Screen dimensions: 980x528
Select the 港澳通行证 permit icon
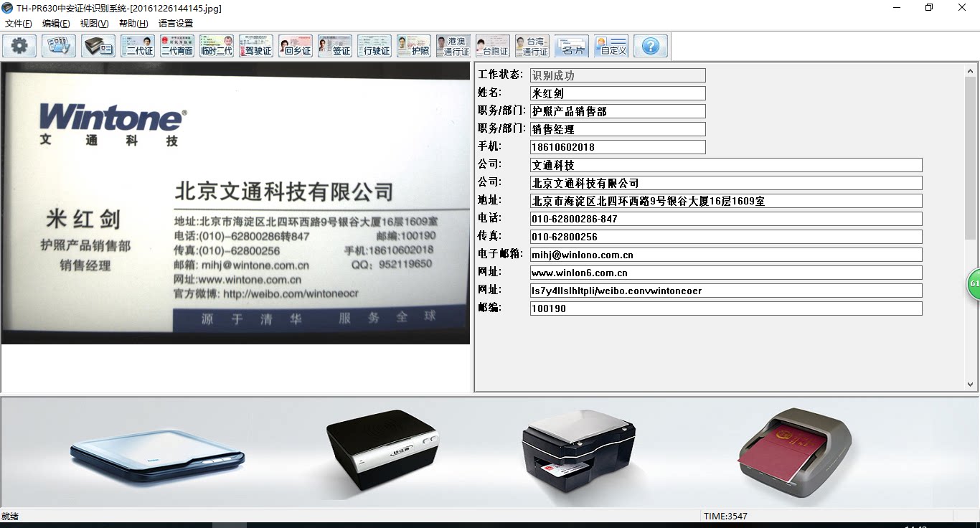coord(453,46)
